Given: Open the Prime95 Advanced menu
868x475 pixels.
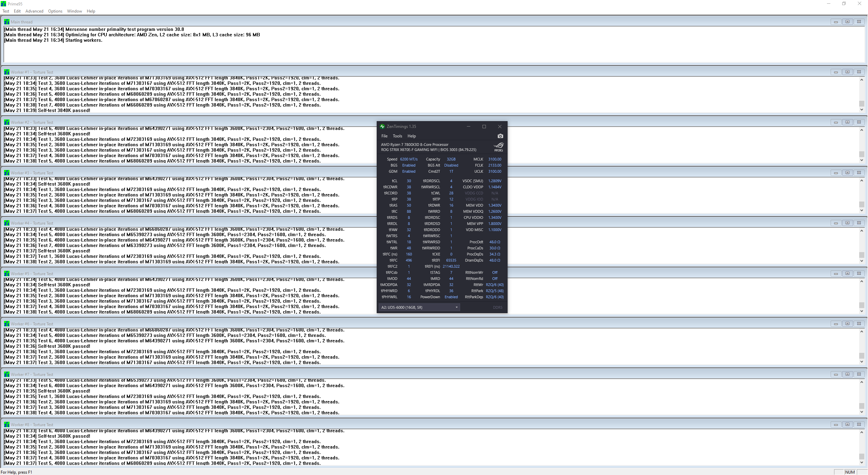Looking at the screenshot, I should 34,11.
